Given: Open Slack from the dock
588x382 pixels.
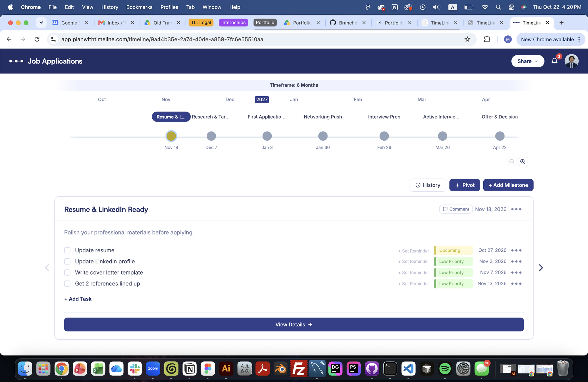Looking at the screenshot, I should [x=135, y=368].
